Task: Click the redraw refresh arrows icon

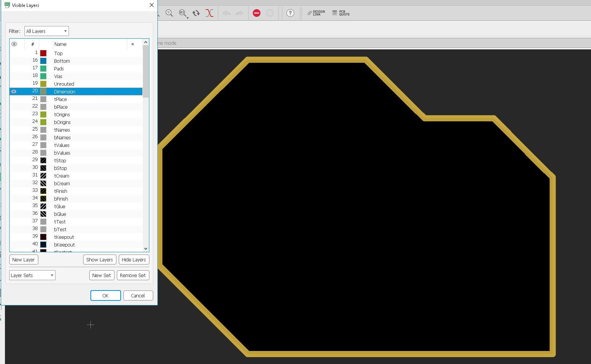Action: click(x=196, y=13)
